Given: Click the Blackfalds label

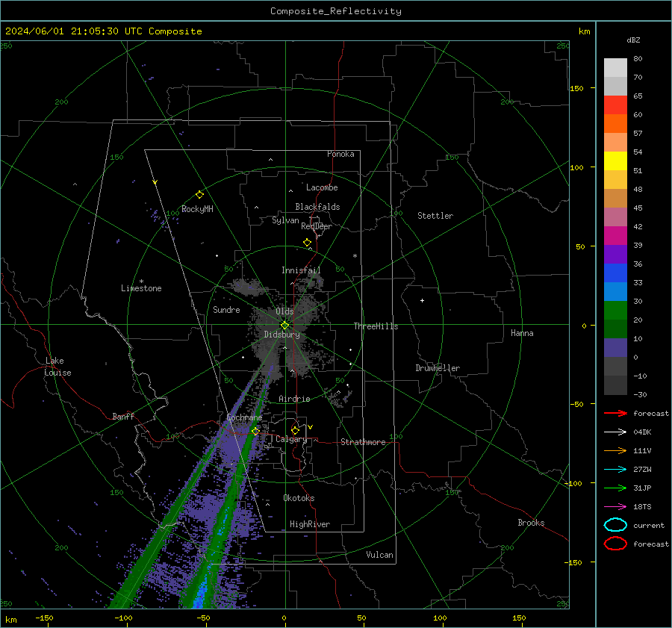Looking at the screenshot, I should [317, 207].
